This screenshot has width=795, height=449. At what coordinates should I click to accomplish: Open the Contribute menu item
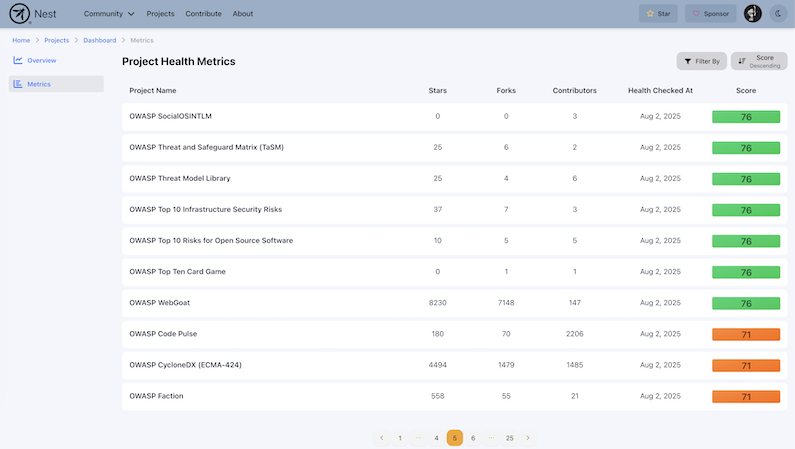204,14
